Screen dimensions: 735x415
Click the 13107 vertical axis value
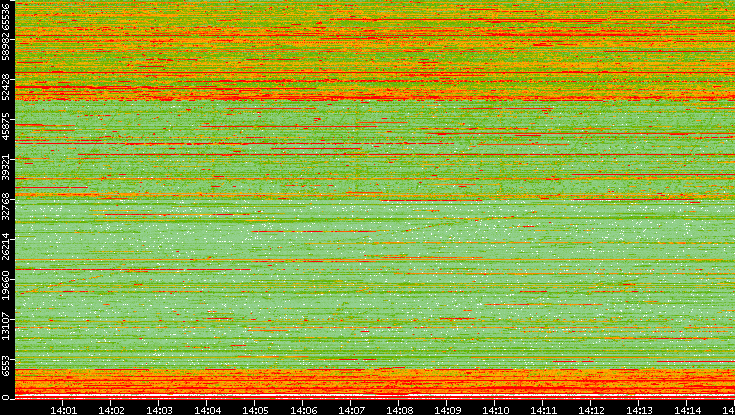[5, 326]
